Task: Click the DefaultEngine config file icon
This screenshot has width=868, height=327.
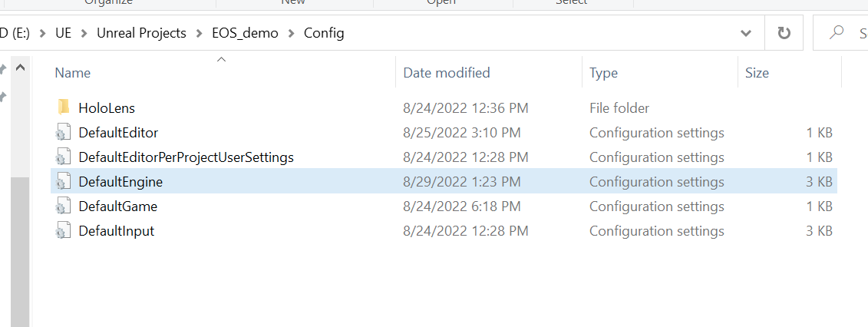Action: pyautogui.click(x=64, y=182)
